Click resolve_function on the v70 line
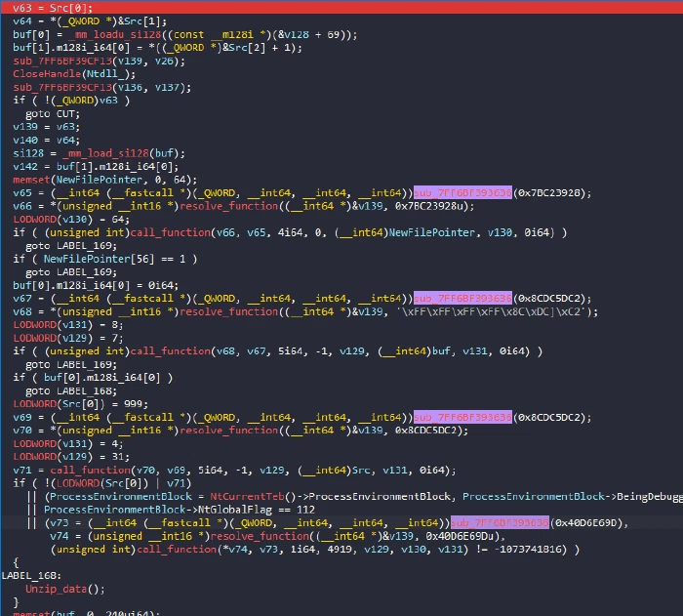683x616 pixels. click(x=228, y=431)
